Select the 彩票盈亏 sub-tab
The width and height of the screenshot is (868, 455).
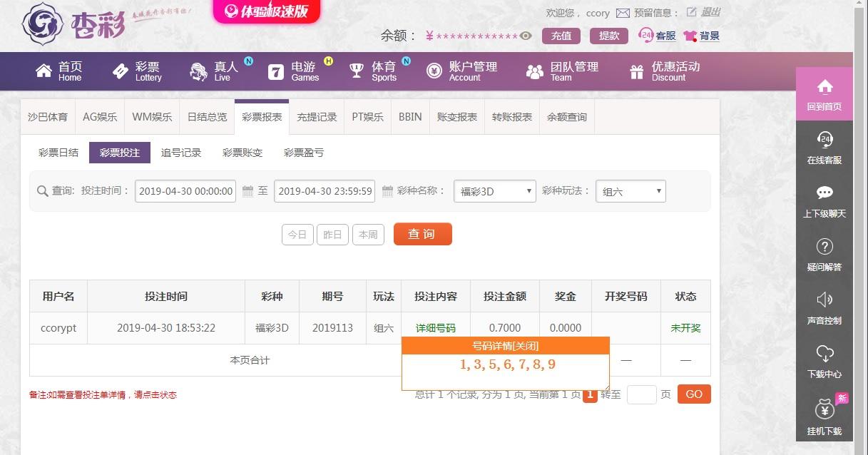click(x=304, y=153)
